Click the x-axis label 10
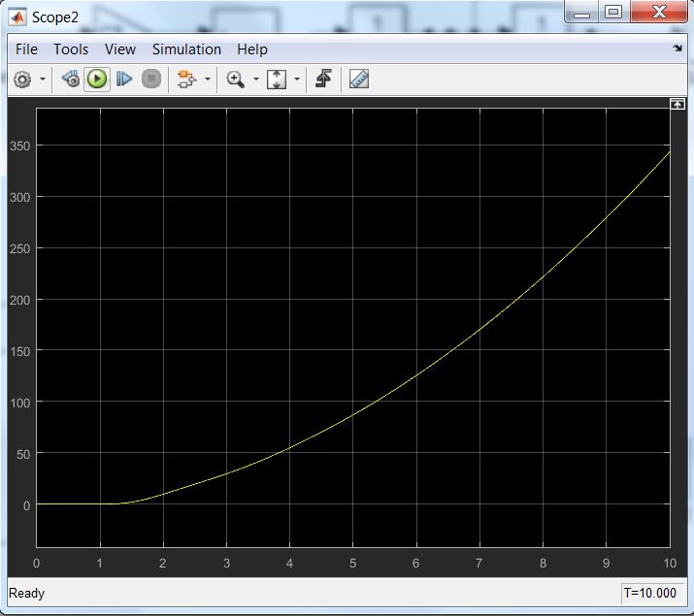The image size is (694, 616). tap(670, 563)
